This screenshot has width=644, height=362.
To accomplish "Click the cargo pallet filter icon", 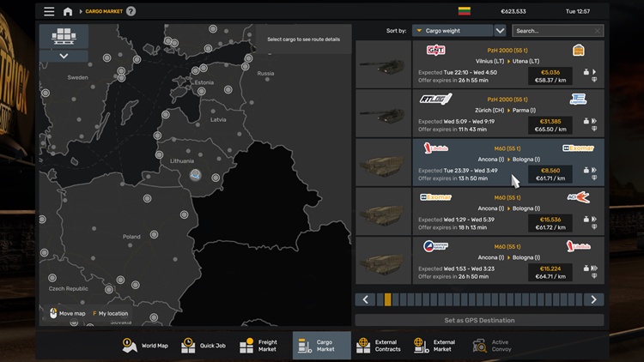I will [x=64, y=36].
